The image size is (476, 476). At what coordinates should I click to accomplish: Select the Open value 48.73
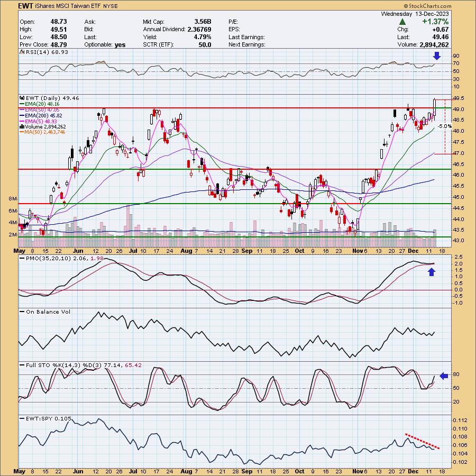click(59, 22)
